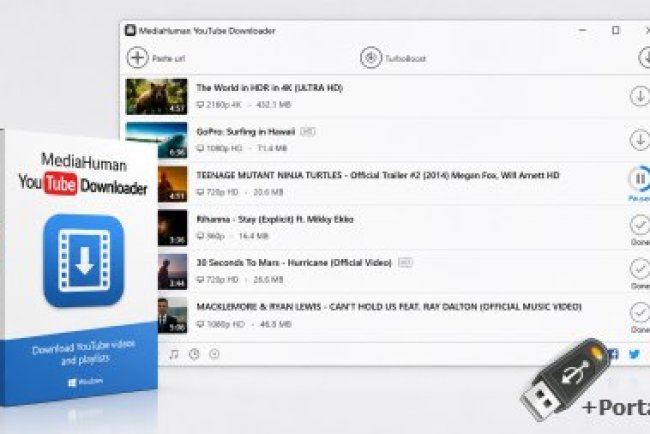Click the Macklemore & Ryan Lewis Can't Hold Us title

[389, 307]
